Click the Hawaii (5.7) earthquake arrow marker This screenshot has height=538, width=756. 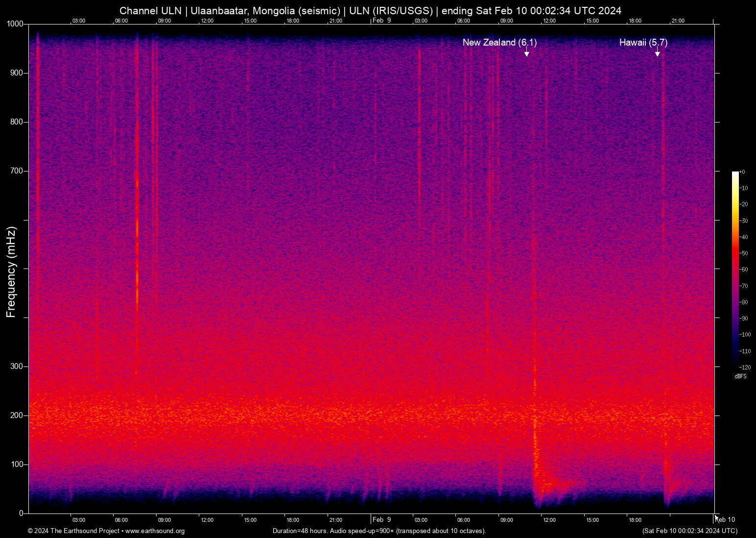[657, 54]
